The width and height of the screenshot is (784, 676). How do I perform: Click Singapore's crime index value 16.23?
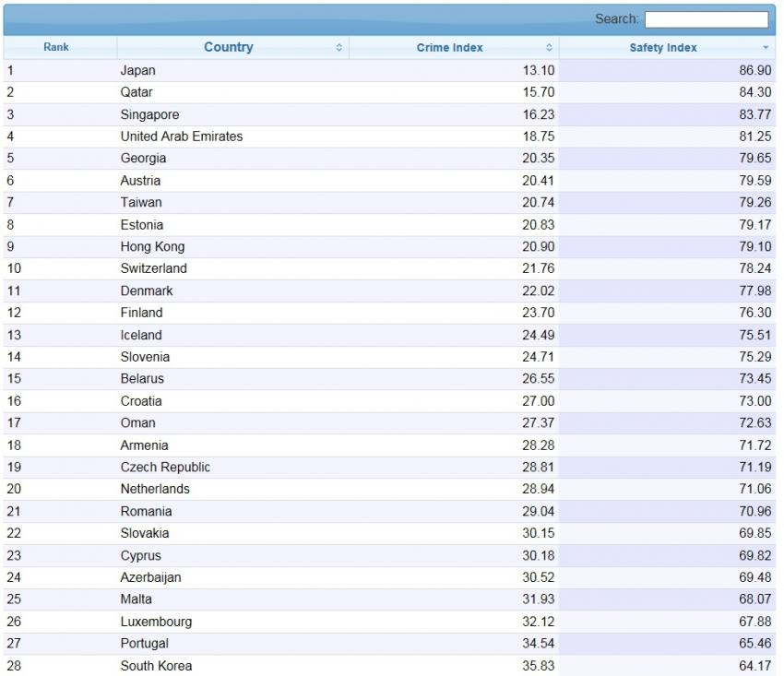pyautogui.click(x=539, y=114)
